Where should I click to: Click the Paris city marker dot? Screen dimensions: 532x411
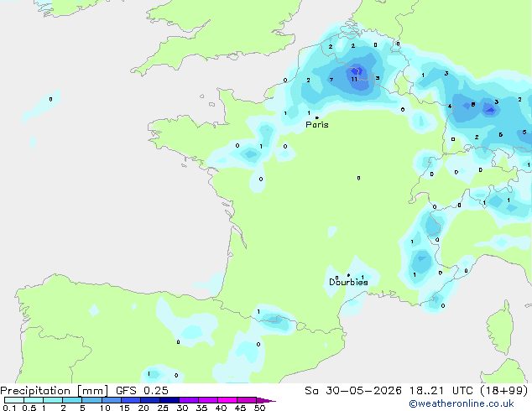coord(317,117)
